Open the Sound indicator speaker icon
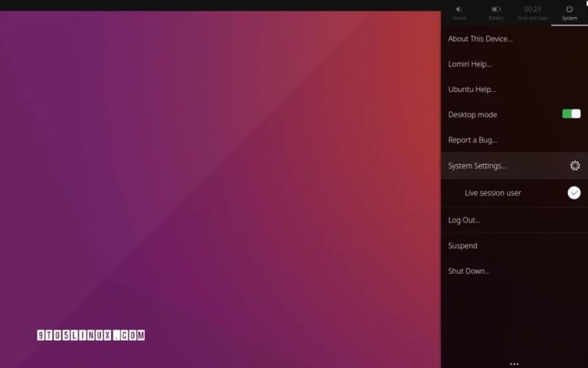The height and width of the screenshot is (368, 588). pos(459,9)
